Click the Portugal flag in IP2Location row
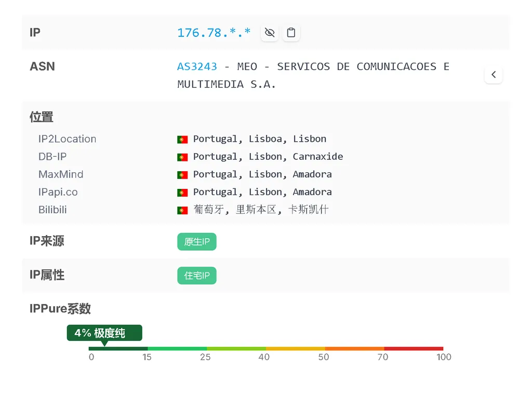This screenshot has width=532, height=411. [182, 139]
